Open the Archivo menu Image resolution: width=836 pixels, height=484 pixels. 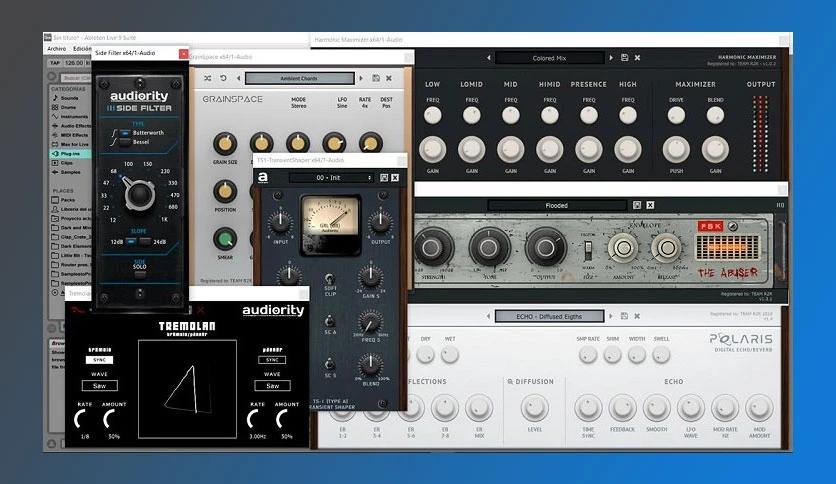click(56, 48)
